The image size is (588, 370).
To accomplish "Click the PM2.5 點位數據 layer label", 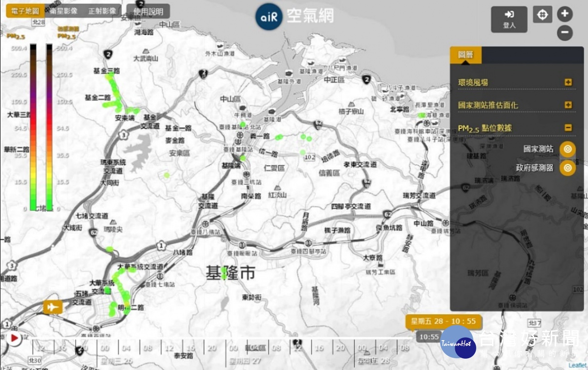I will click(485, 128).
